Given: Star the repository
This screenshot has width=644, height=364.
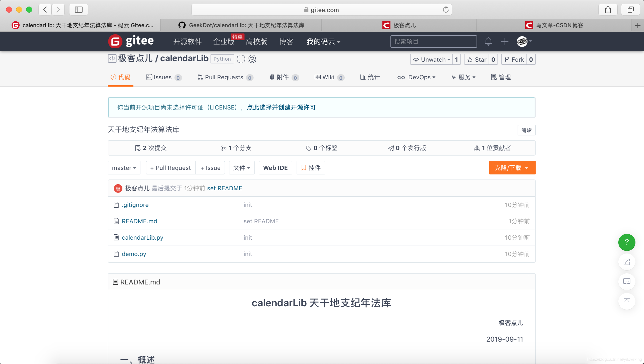Looking at the screenshot, I should point(477,59).
